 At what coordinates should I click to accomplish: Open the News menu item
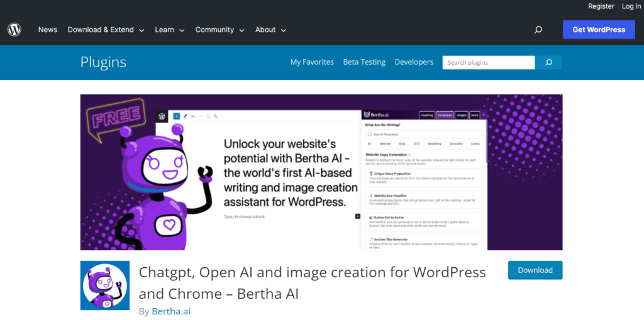[x=48, y=30]
